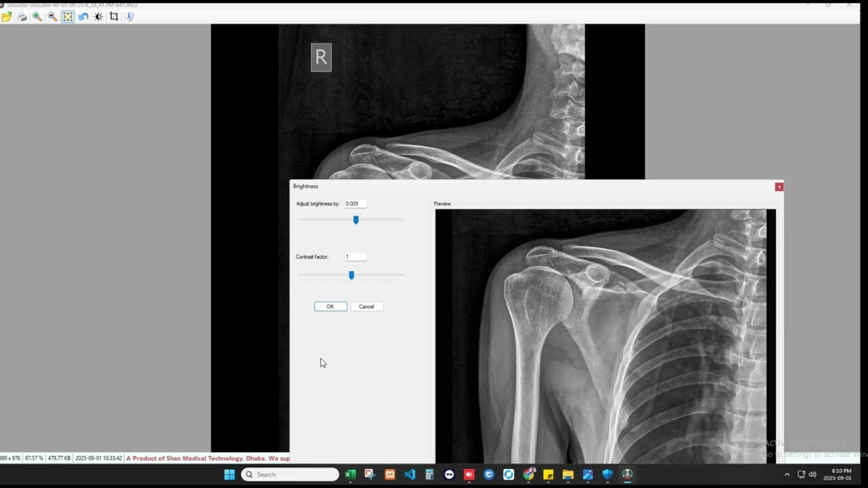This screenshot has height=488, width=868.
Task: Click the contrast factor slider handle
Action: [x=351, y=275]
